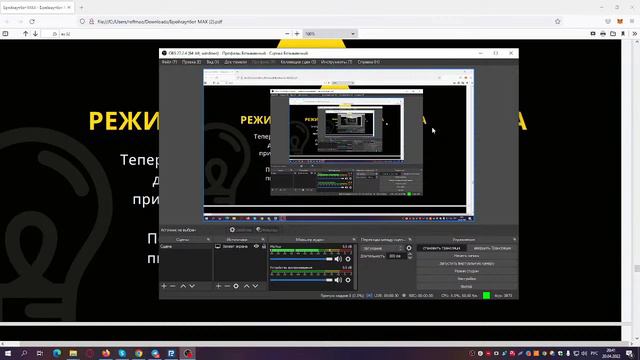Click the duration stepper arrows
This screenshot has height=360, width=640.
pos(410,256)
